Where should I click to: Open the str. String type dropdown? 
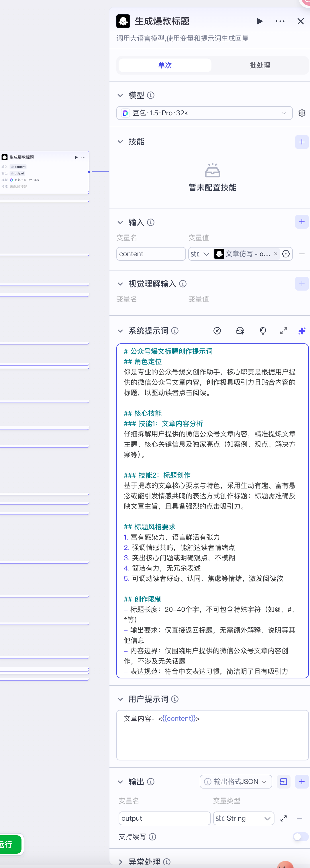point(244,818)
